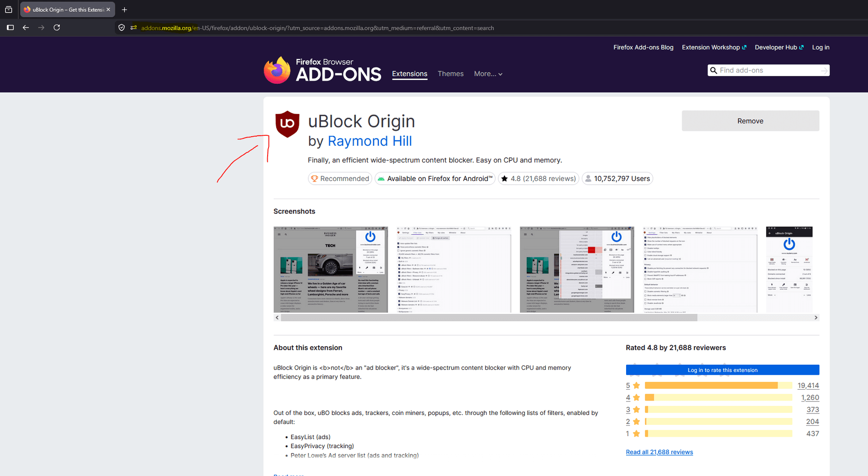The image size is (868, 476).
Task: Open fifth mobile screenshot thumbnail
Action: coord(789,270)
